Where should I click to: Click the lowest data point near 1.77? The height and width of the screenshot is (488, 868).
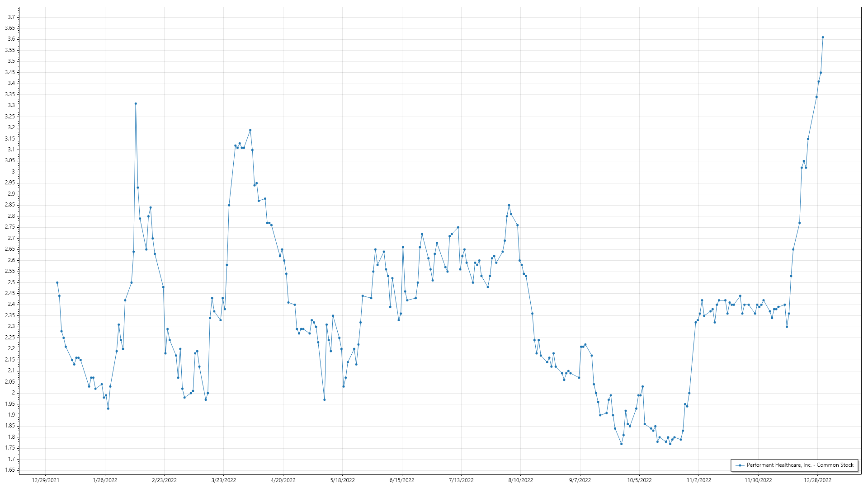click(621, 444)
